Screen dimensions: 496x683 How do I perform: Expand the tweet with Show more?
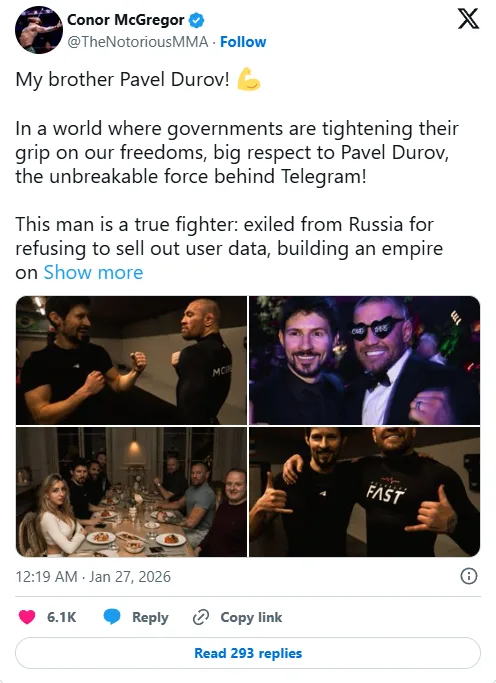pyautogui.click(x=93, y=273)
